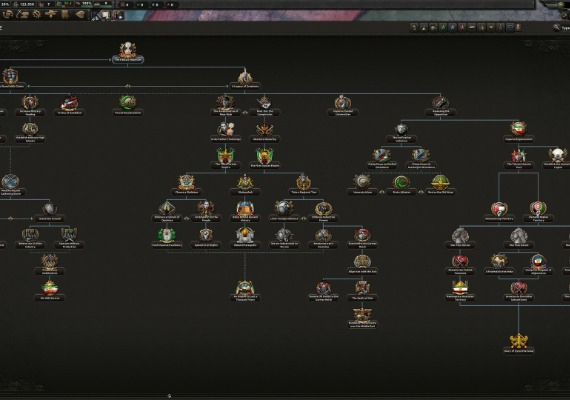
Task: Pick the Palestine-flag territory focus
Action: 499,211
